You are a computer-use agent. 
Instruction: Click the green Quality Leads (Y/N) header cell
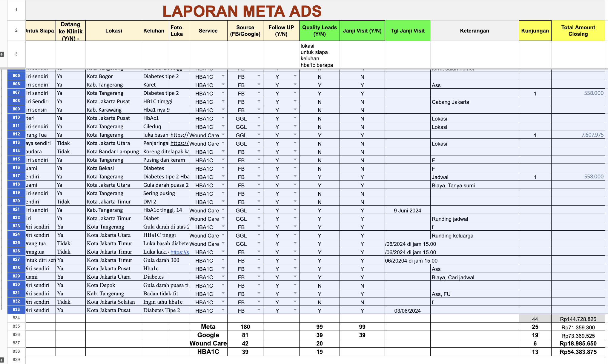(319, 31)
